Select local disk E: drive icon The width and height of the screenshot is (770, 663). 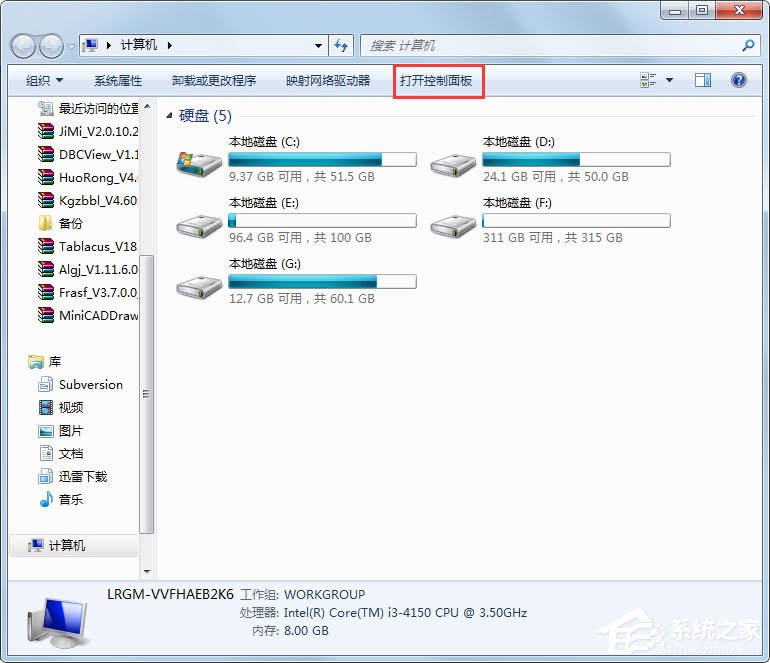198,223
